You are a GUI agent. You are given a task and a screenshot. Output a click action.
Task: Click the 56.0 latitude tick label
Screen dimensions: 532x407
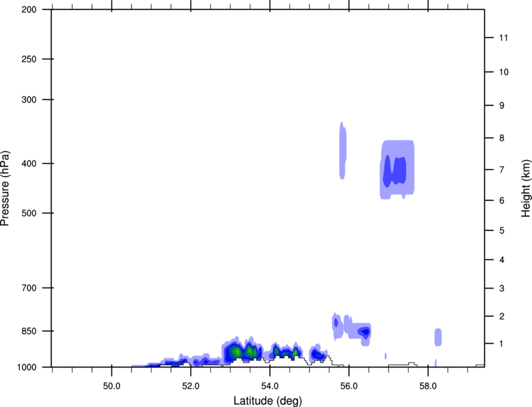349,386
